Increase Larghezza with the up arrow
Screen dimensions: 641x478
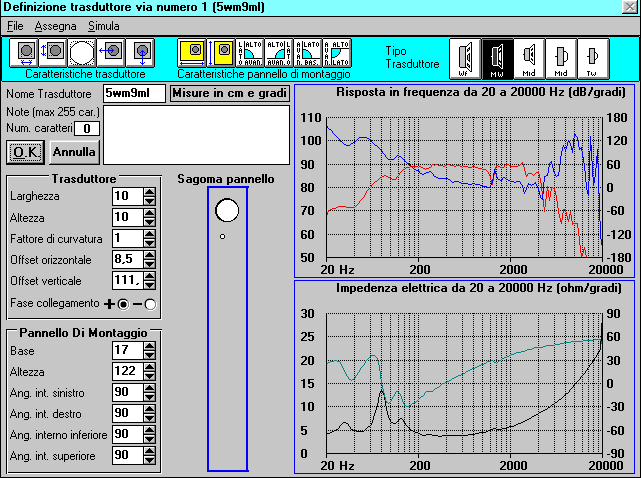150,192
